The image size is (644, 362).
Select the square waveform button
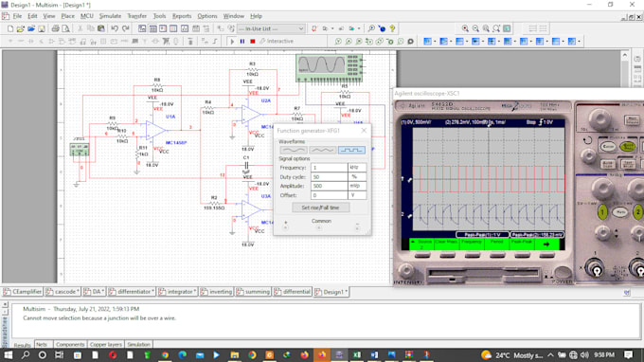tap(351, 150)
